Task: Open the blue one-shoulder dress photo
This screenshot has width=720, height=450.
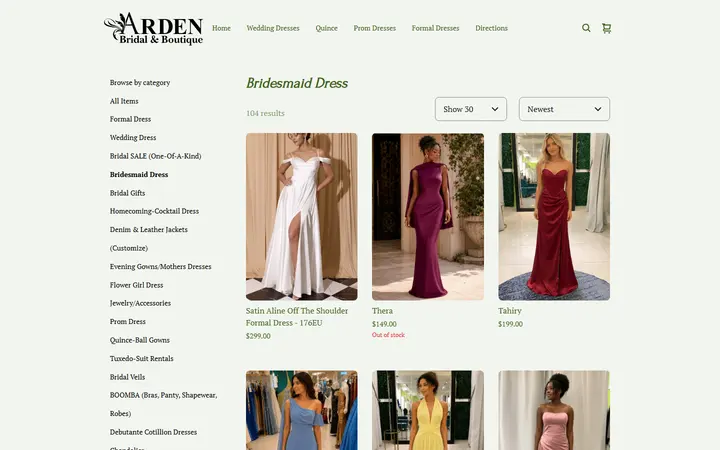Action: pyautogui.click(x=302, y=410)
